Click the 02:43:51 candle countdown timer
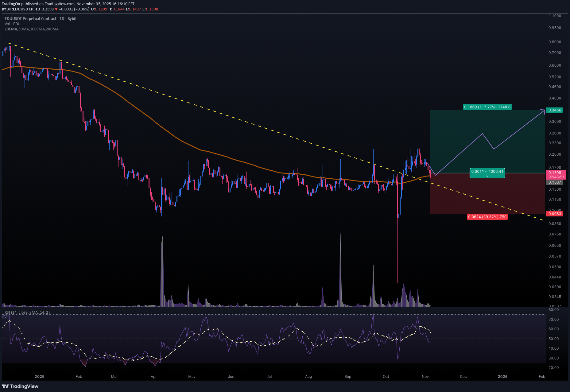Viewport: 570px width, 392px height. [x=556, y=177]
